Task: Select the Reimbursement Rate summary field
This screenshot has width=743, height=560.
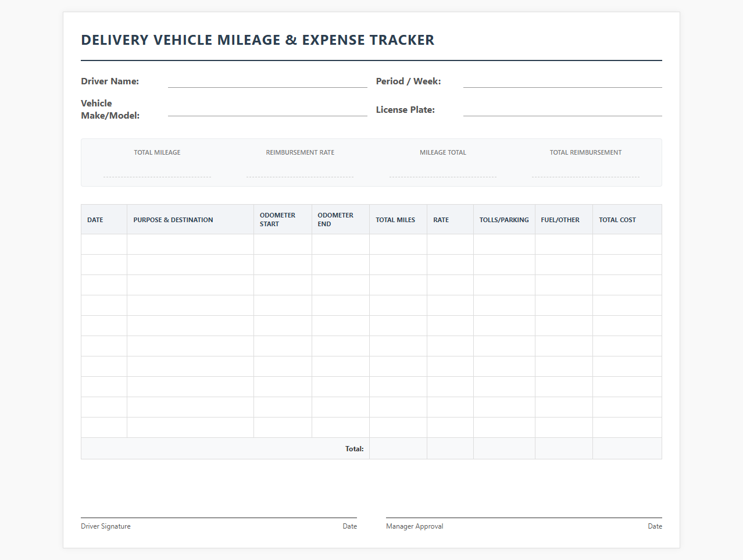Action: point(300,170)
